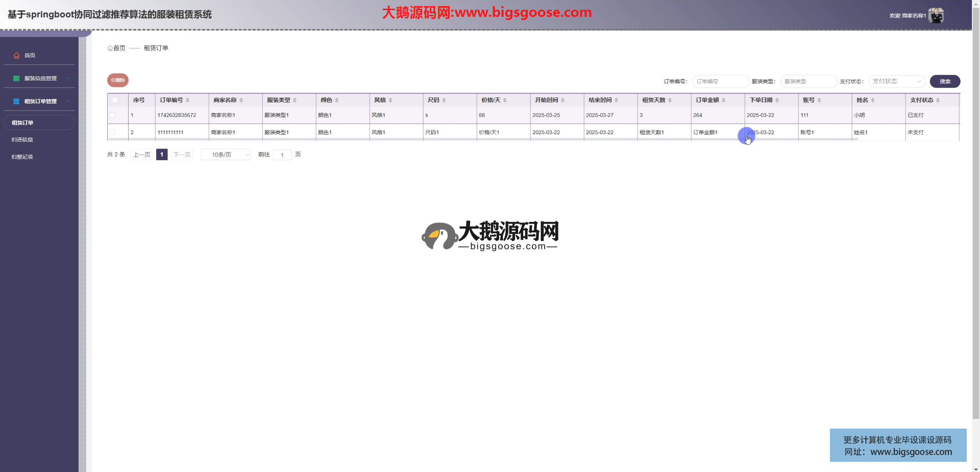Click the 订单编号 search input field
The width and height of the screenshot is (980, 472).
720,81
